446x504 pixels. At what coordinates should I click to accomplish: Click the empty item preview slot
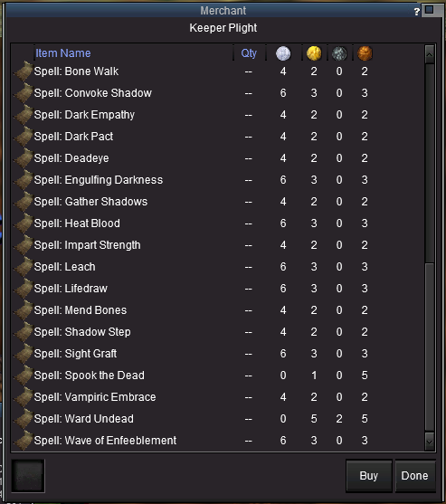tap(28, 476)
